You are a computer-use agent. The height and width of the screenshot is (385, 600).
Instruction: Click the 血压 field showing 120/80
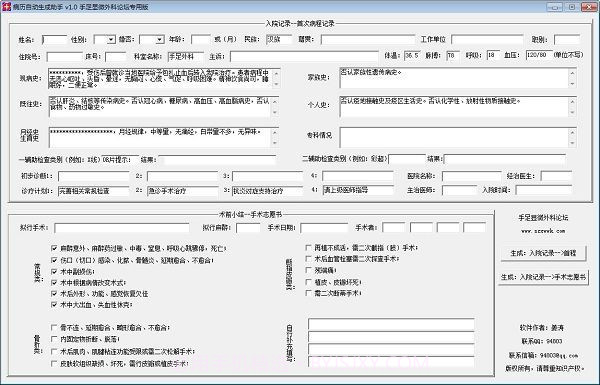click(539, 55)
